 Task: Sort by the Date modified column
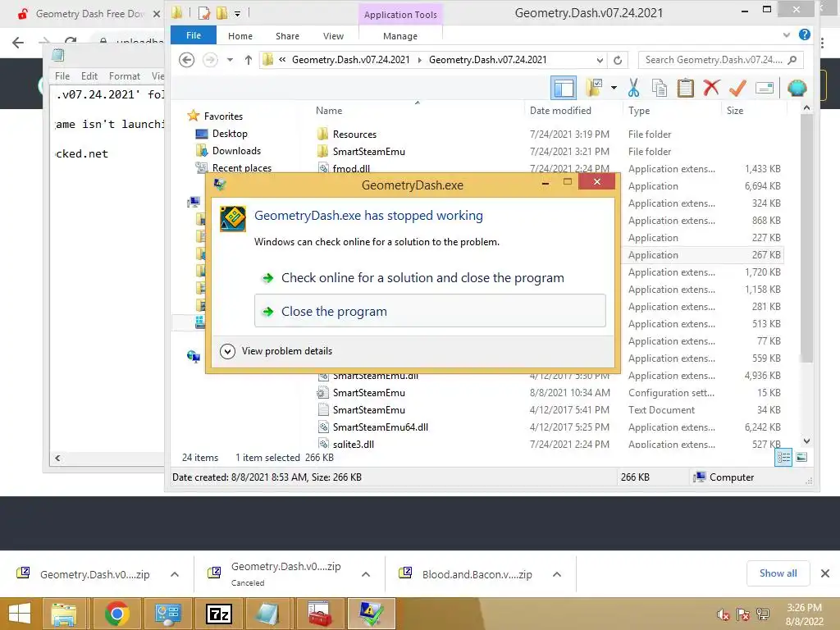560,111
